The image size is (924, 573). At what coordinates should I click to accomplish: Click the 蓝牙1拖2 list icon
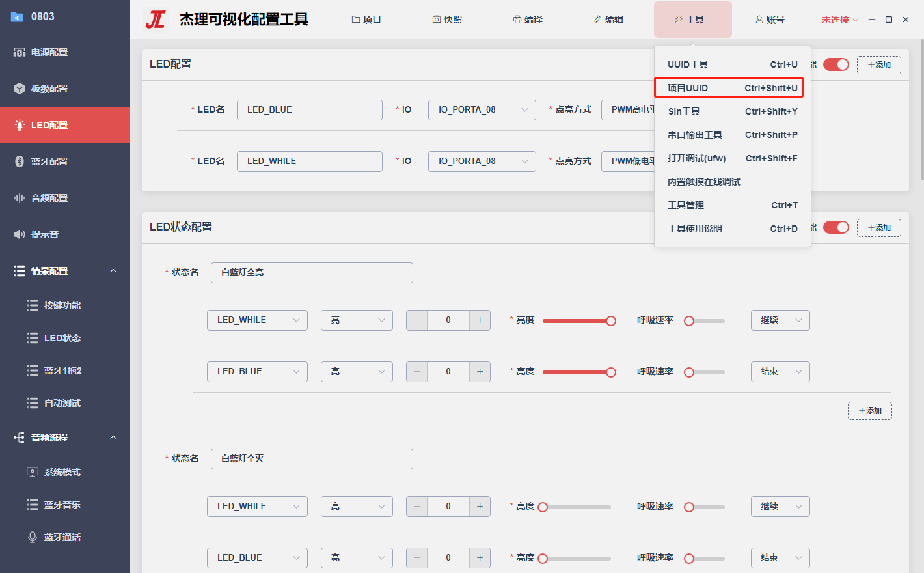(33, 370)
